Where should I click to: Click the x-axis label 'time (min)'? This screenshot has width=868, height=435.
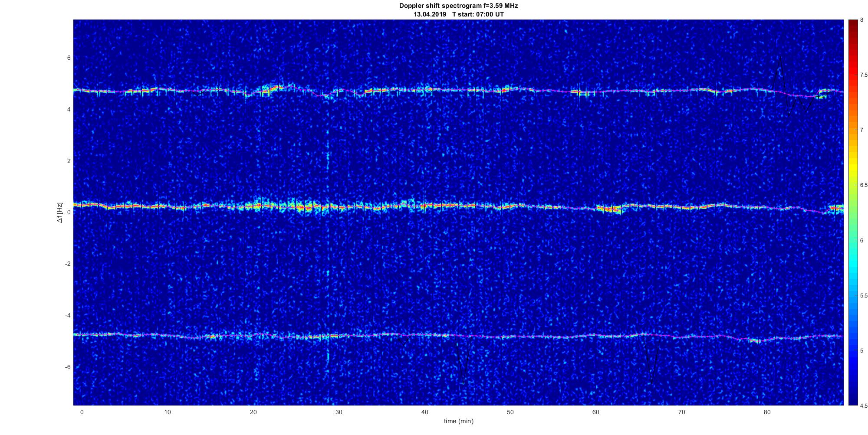[458, 421]
